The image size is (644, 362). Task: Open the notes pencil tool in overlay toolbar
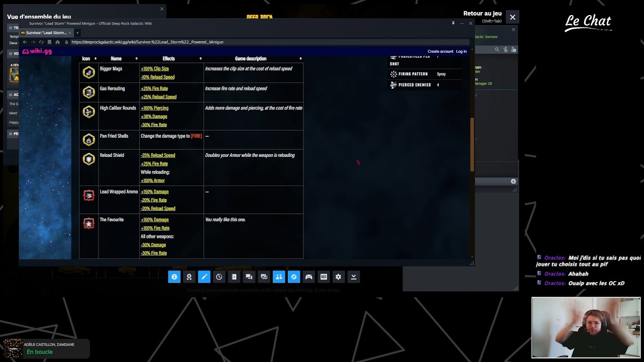click(204, 277)
